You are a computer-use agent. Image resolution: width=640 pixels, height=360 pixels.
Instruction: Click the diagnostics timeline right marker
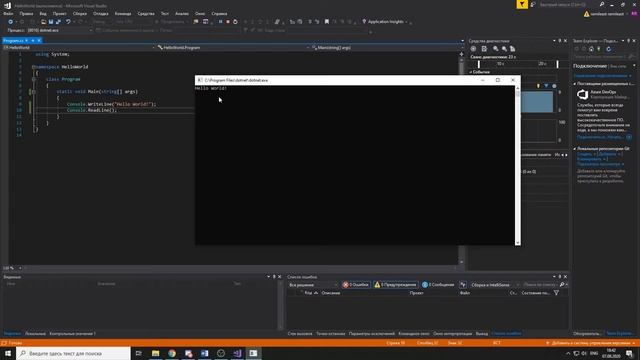tap(557, 64)
